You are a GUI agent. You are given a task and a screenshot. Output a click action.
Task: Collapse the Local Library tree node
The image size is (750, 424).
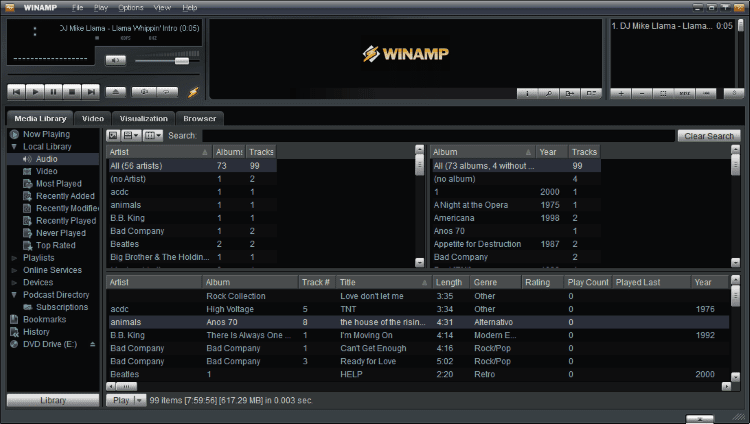pos(14,146)
